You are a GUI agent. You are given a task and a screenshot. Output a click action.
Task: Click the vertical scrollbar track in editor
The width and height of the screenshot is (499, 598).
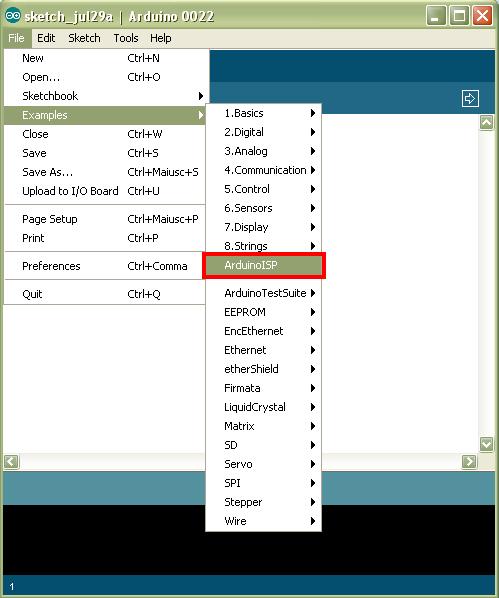click(x=486, y=283)
